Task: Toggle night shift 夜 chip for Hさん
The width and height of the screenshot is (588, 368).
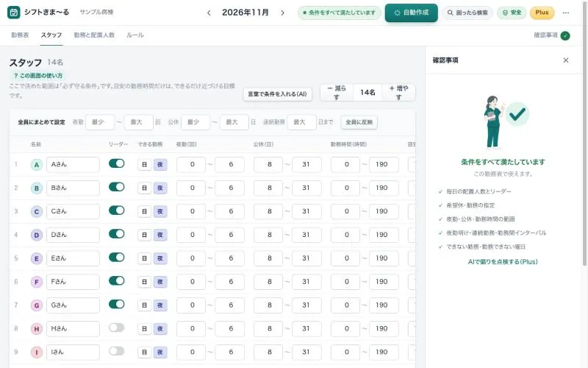Action: pos(160,329)
